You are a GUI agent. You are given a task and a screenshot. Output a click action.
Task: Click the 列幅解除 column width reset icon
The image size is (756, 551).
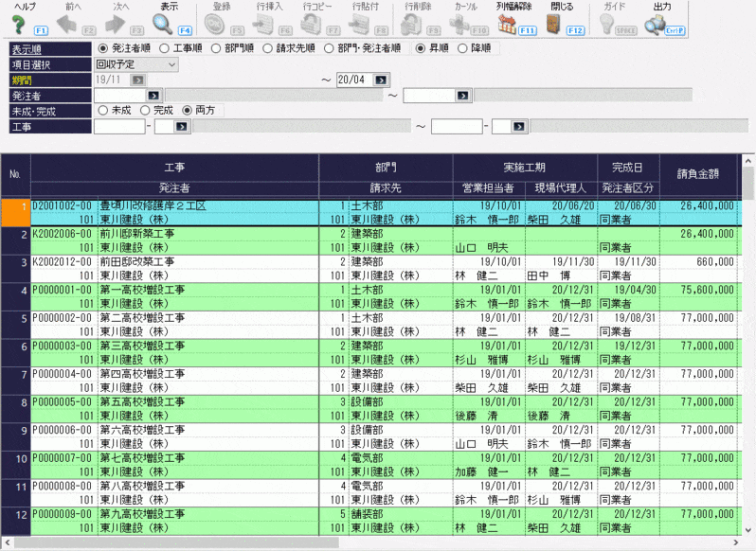coord(507,24)
